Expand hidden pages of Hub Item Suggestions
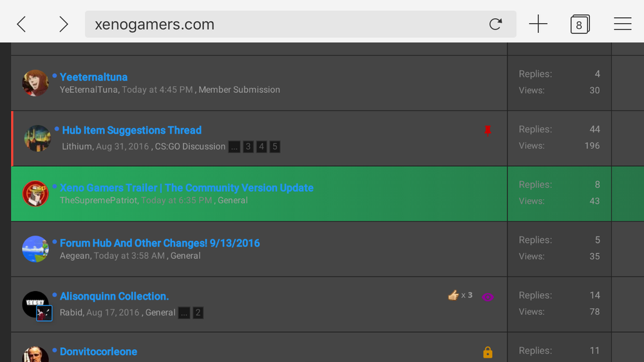This screenshot has width=644, height=362. tap(234, 147)
